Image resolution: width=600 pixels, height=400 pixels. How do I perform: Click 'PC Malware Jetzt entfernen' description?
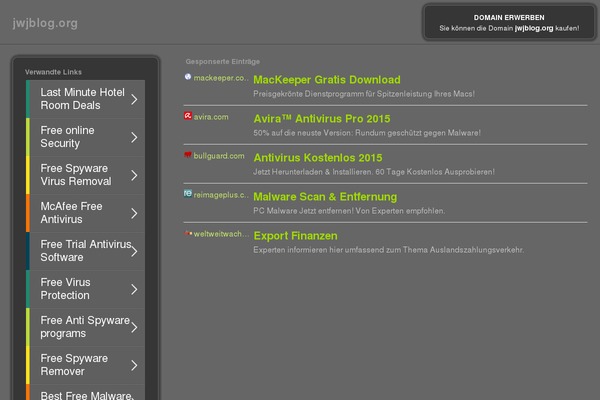pyautogui.click(x=349, y=211)
